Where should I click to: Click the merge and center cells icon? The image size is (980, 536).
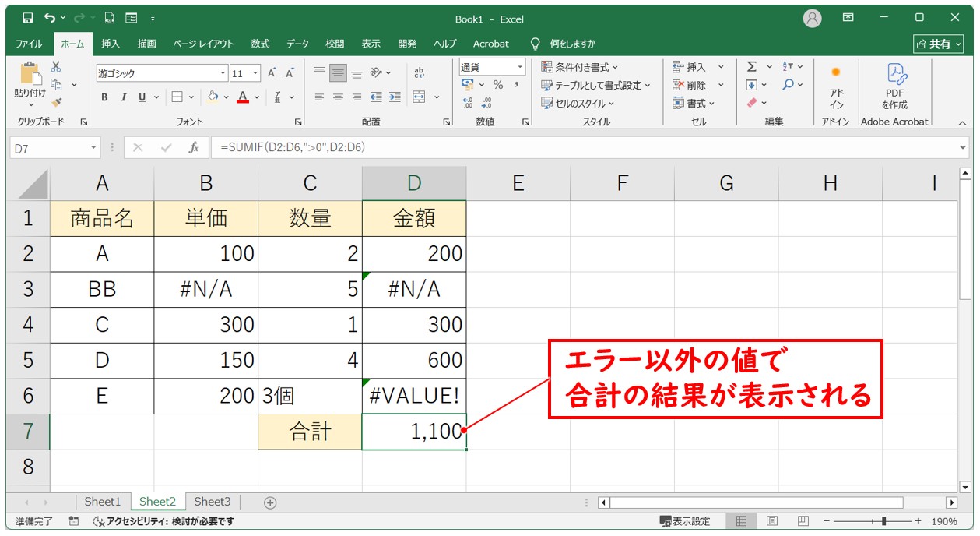tap(420, 97)
